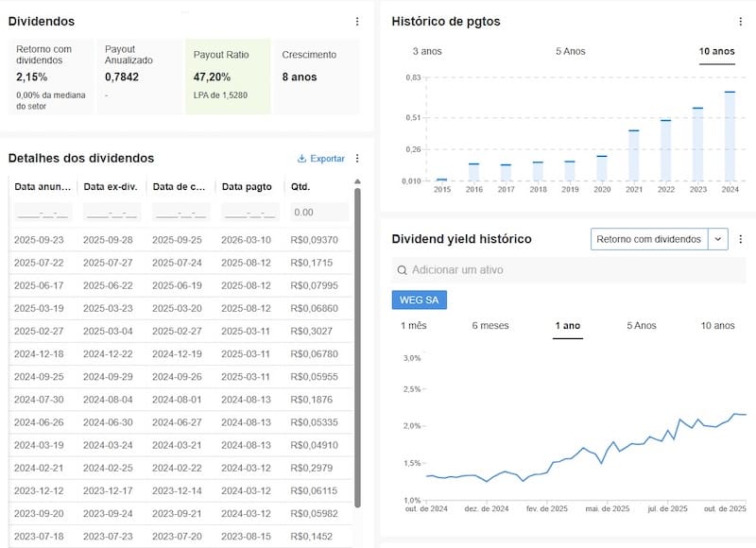The width and height of the screenshot is (756, 548).
Task: Open the Retorno com dividendos combo box
Action: (x=649, y=239)
